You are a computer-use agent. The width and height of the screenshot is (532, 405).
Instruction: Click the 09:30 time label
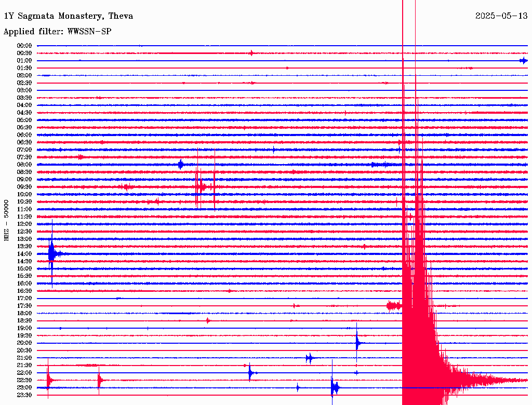(24, 187)
